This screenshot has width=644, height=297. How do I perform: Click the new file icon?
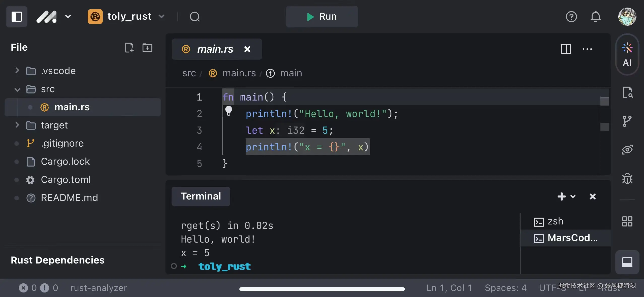click(129, 48)
